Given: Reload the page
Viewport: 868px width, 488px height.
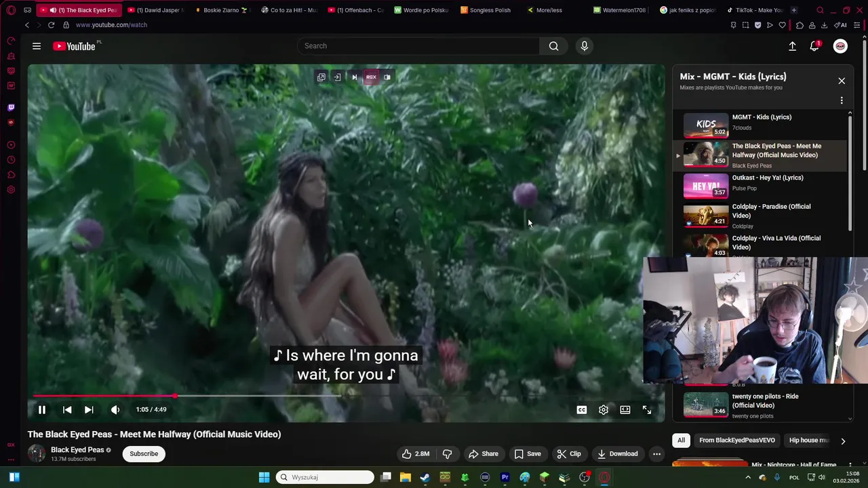Looking at the screenshot, I should point(51,25).
